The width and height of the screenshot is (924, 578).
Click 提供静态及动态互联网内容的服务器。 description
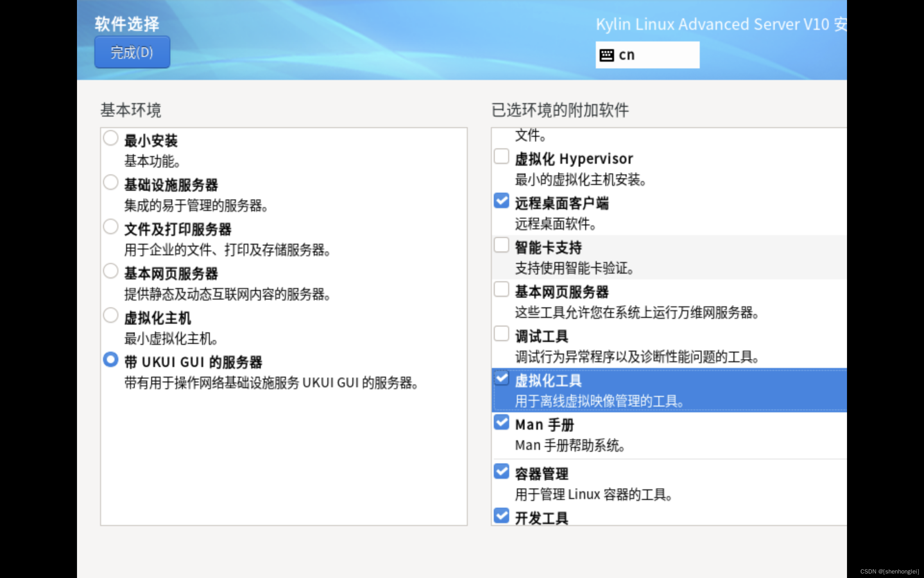(x=227, y=294)
